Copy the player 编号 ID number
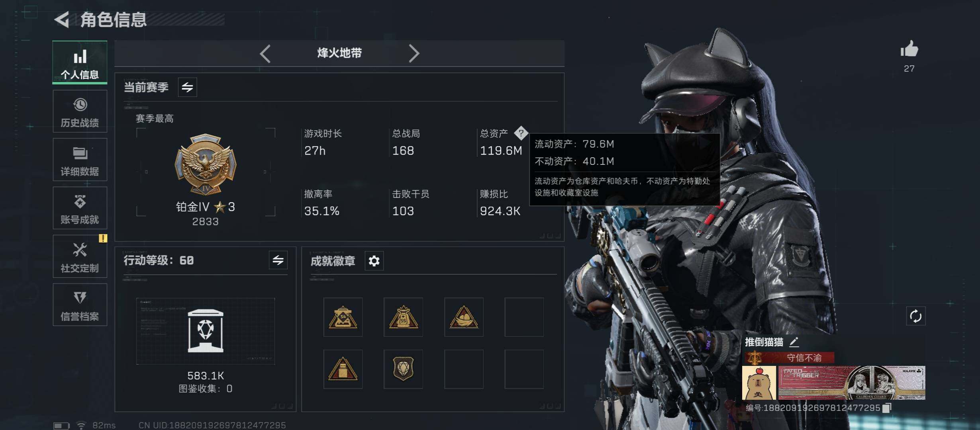The image size is (980, 430). (x=886, y=408)
